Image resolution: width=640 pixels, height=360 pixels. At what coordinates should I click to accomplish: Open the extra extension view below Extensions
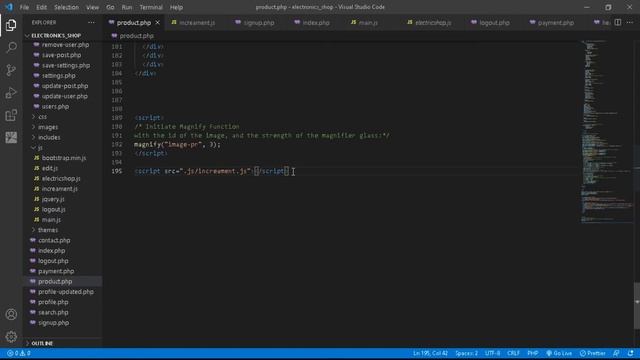click(11, 138)
